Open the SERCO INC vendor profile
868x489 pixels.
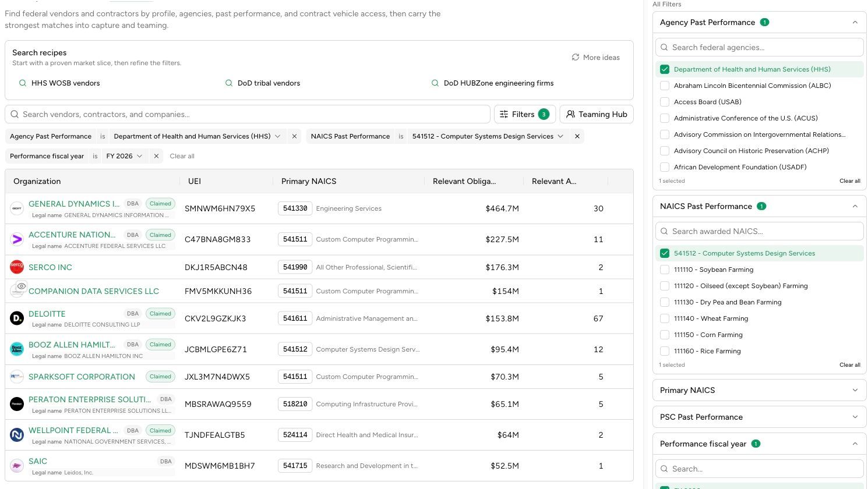click(x=50, y=267)
